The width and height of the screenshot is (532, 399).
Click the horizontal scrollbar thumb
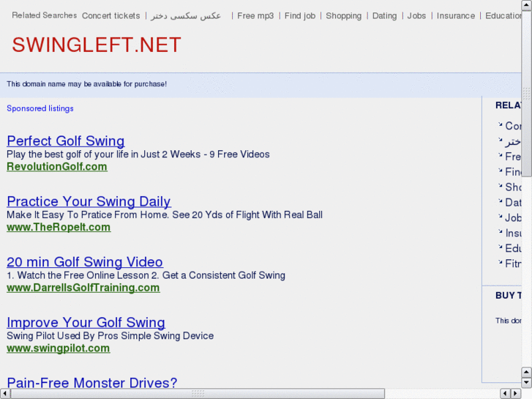(x=198, y=394)
